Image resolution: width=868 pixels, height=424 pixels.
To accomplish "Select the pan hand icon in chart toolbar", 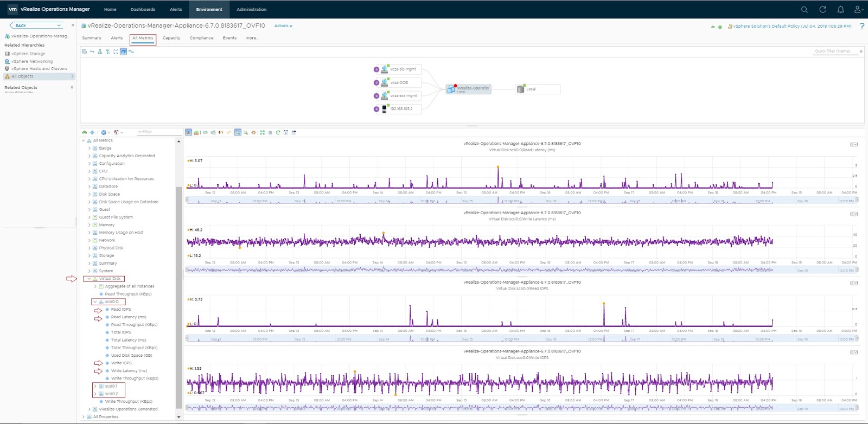I will coord(253,132).
